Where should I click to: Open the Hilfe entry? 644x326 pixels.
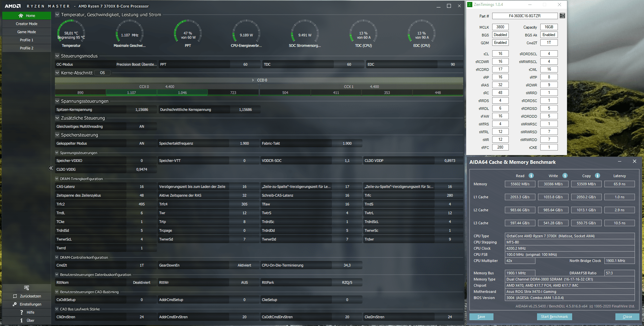pyautogui.click(x=27, y=312)
